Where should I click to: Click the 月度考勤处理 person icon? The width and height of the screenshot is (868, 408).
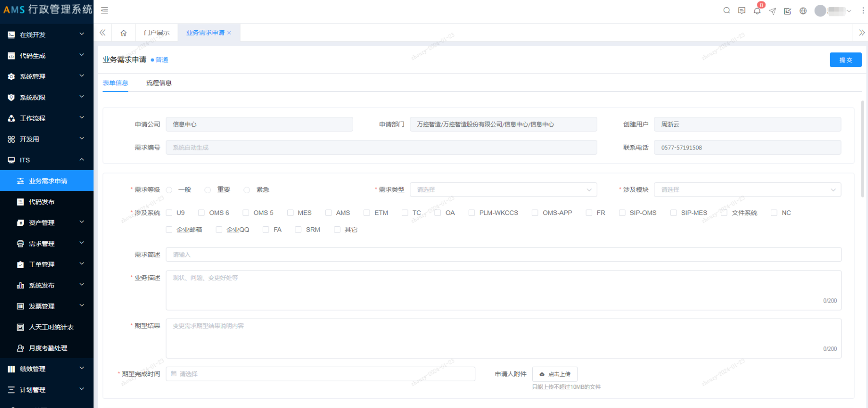tap(20, 348)
